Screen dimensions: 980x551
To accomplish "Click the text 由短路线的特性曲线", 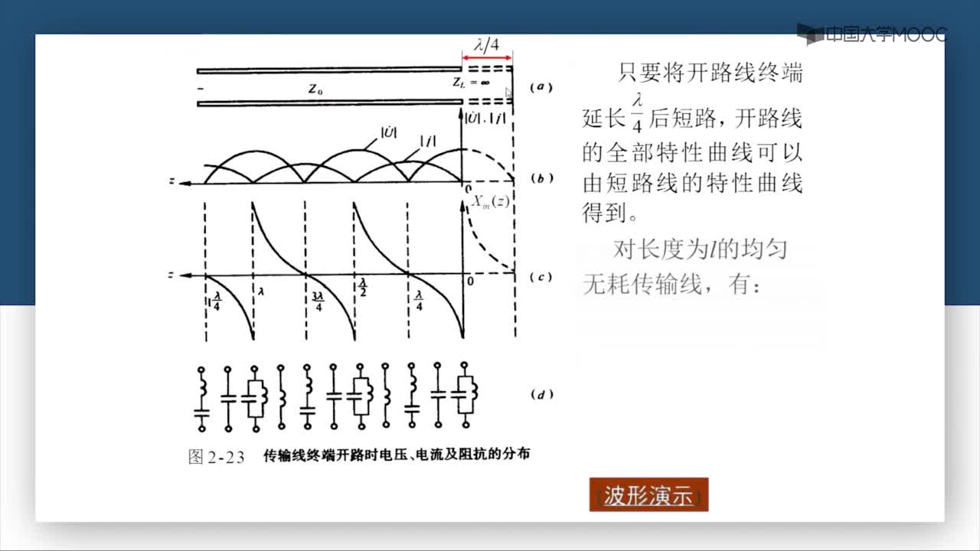I will [x=692, y=184].
